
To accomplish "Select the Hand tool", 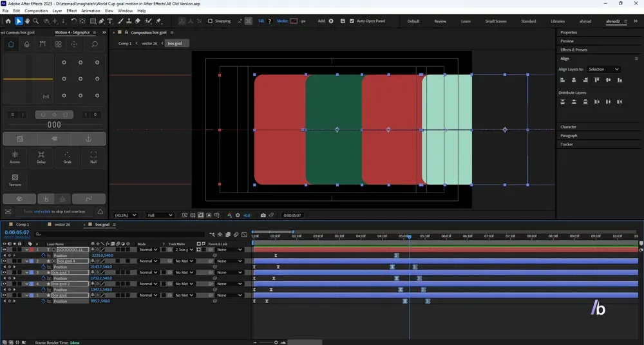I will tap(27, 21).
